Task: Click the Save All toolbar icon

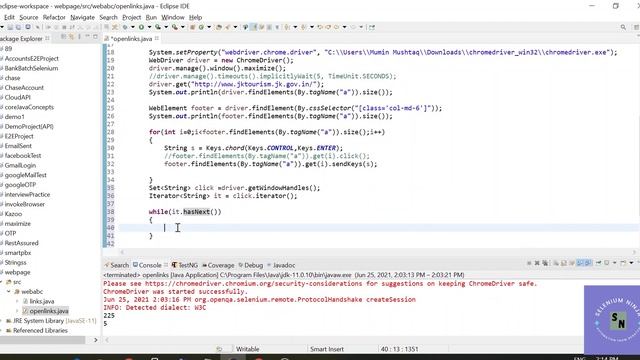Action: click(x=18, y=27)
